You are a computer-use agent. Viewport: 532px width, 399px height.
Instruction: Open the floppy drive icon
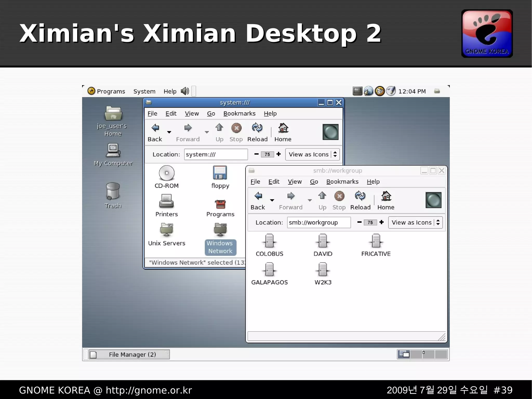pyautogui.click(x=220, y=173)
